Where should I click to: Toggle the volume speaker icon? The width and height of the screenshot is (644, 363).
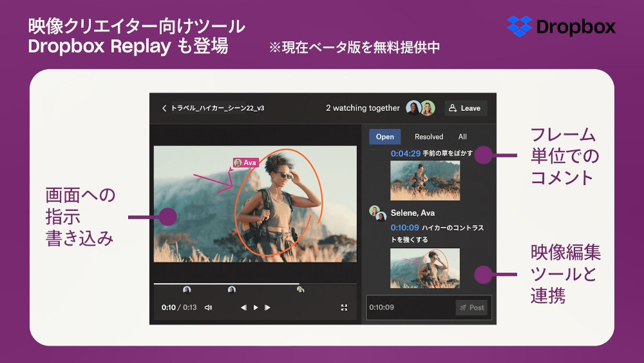pyautogui.click(x=208, y=308)
